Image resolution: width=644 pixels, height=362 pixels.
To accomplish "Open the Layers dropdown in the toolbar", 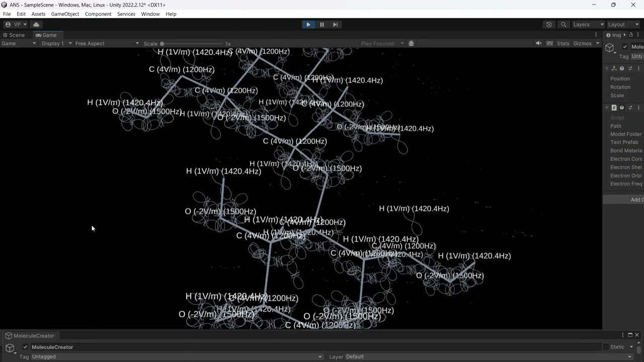I will (588, 24).
